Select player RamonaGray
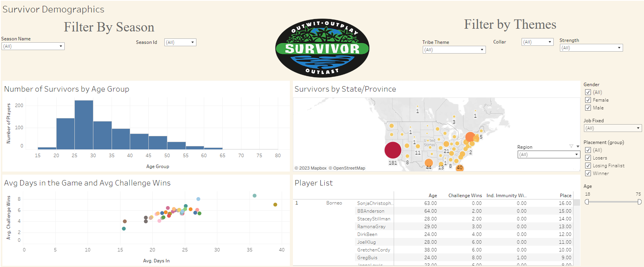 click(371, 227)
